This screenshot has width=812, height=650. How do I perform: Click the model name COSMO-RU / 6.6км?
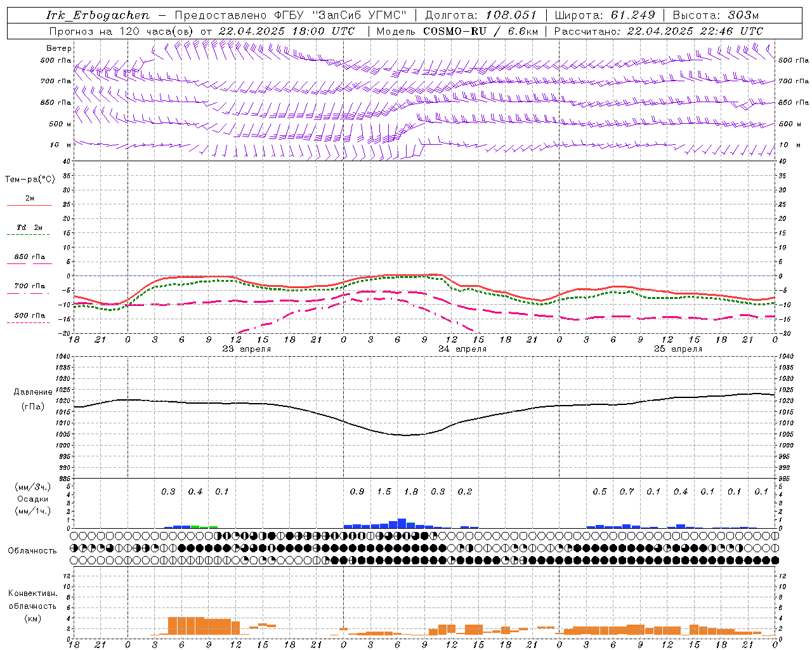[480, 31]
